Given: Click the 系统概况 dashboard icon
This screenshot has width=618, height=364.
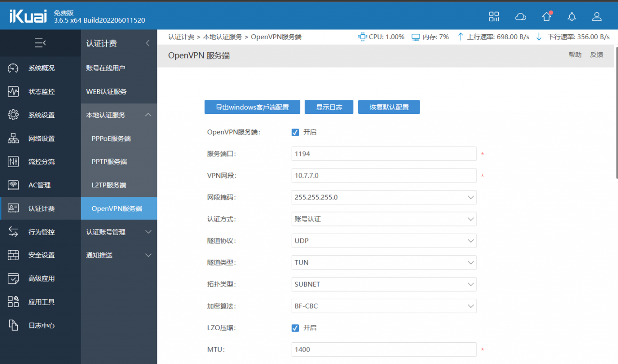Looking at the screenshot, I should [x=13, y=68].
